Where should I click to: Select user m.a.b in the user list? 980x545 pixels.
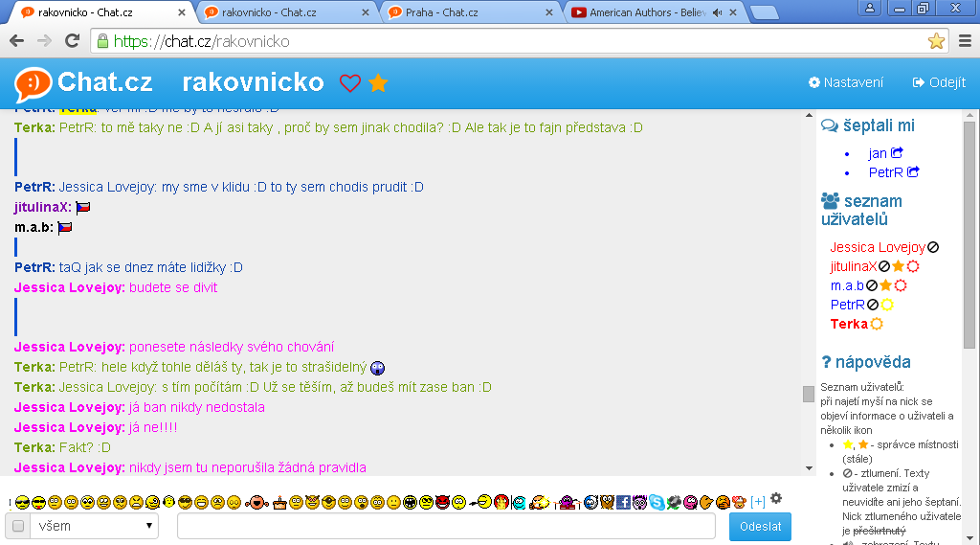pyautogui.click(x=847, y=286)
